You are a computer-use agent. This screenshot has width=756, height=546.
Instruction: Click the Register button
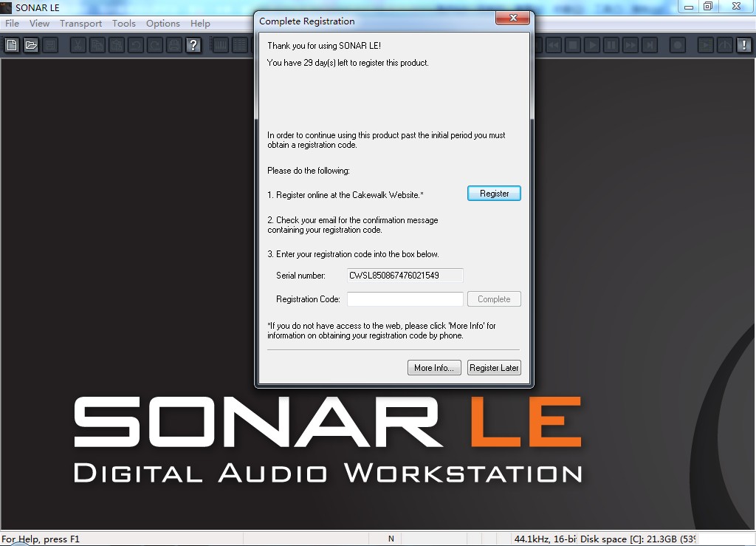tap(494, 194)
